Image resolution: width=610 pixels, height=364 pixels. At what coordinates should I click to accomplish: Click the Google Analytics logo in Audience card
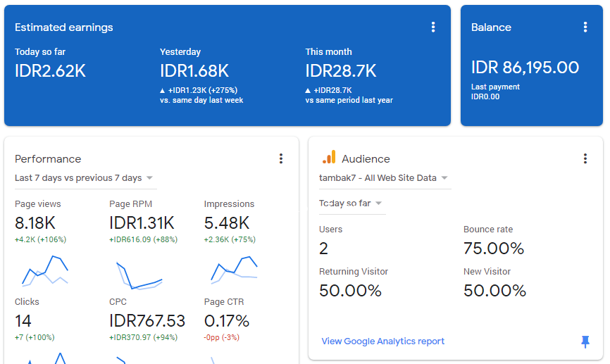[x=328, y=158]
